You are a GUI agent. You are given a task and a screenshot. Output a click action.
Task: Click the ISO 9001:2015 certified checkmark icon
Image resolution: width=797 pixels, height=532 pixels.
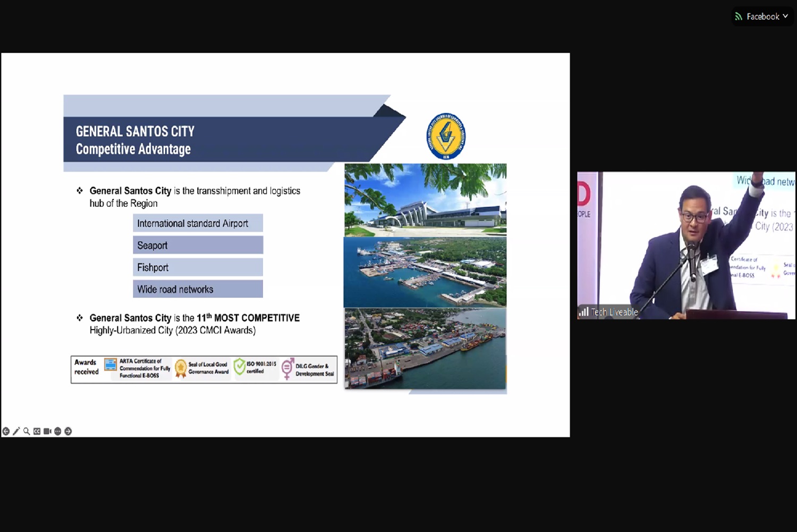pyautogui.click(x=240, y=366)
